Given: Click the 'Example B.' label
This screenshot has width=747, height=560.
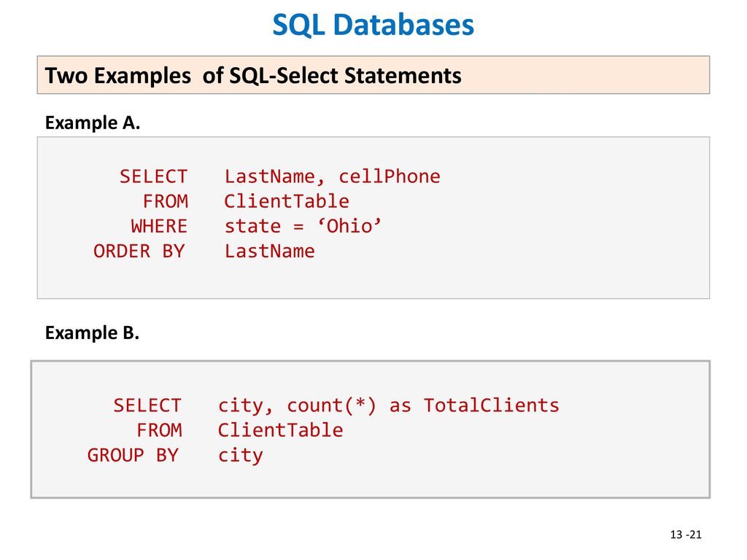Looking at the screenshot, I should pos(92,332).
